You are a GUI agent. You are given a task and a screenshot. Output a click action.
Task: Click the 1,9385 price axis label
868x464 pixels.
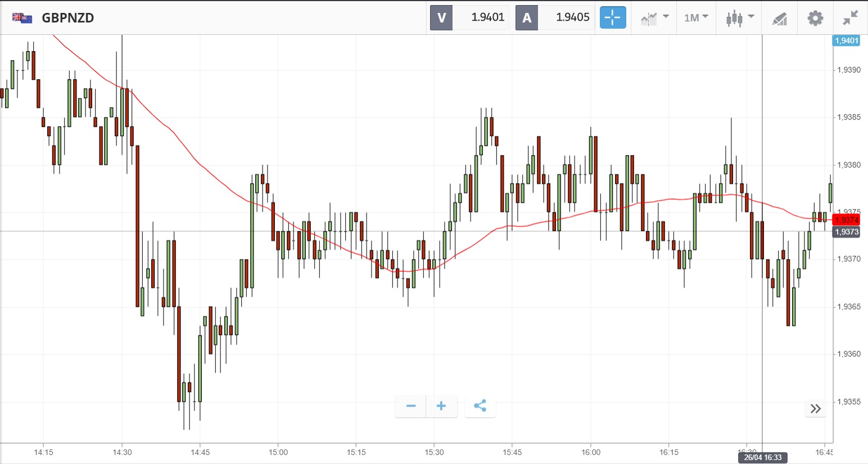click(848, 117)
